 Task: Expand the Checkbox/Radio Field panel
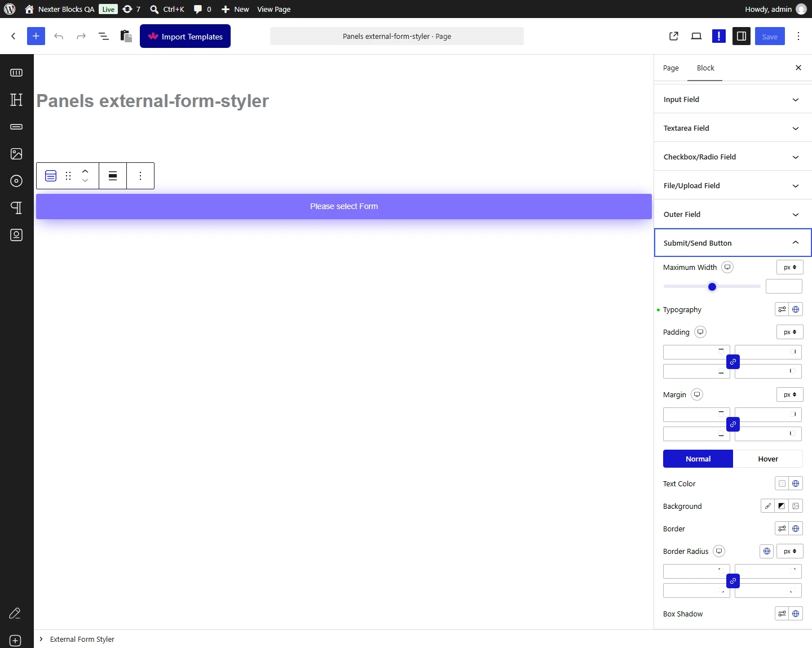[733, 157]
